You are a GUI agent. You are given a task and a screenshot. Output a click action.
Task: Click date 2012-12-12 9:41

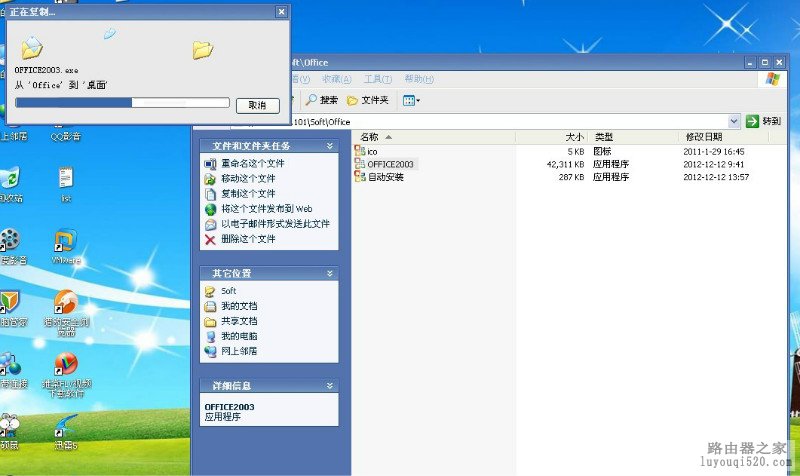click(714, 164)
